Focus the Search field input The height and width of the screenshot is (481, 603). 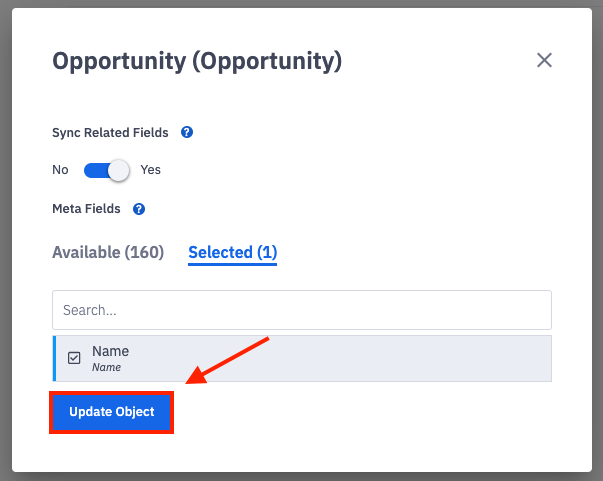(x=301, y=310)
